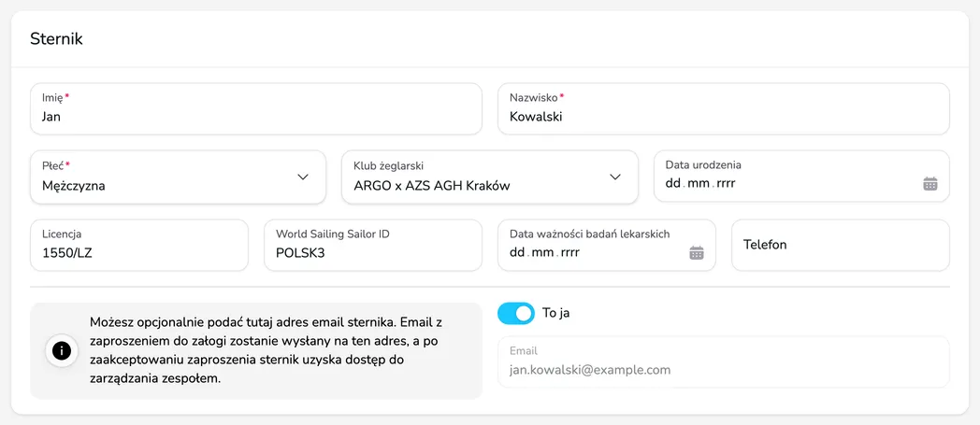Focus the Nazwisko field with Kowalski
Viewport: 980px width, 425px height.
[x=723, y=108]
